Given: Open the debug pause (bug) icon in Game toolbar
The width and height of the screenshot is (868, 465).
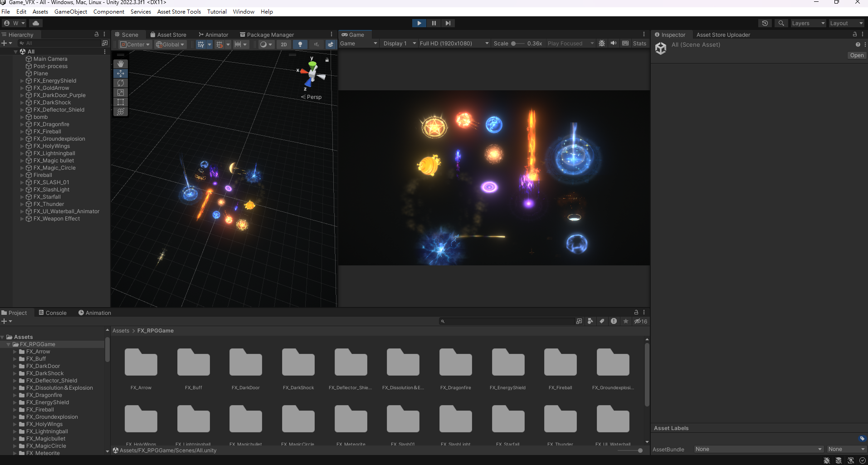Looking at the screenshot, I should [x=602, y=43].
